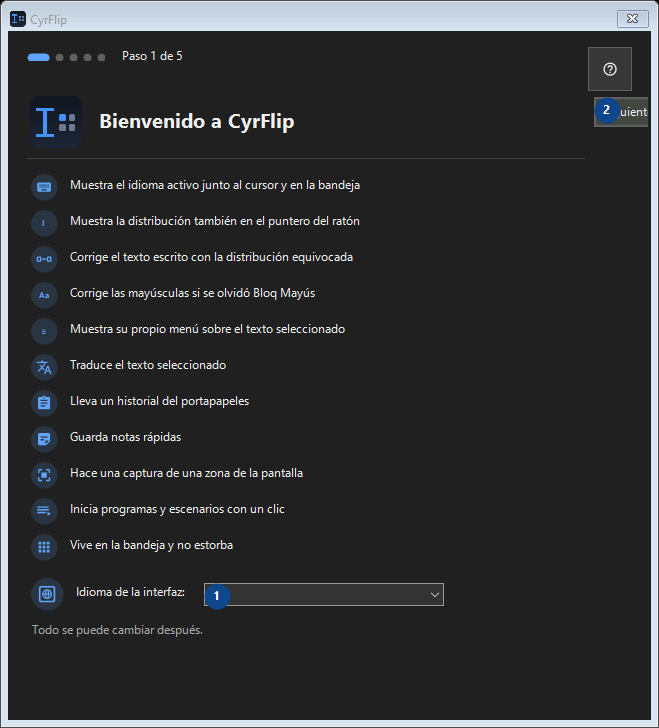The height and width of the screenshot is (728, 659).
Task: Click the second step dot indicator
Action: pos(59,57)
